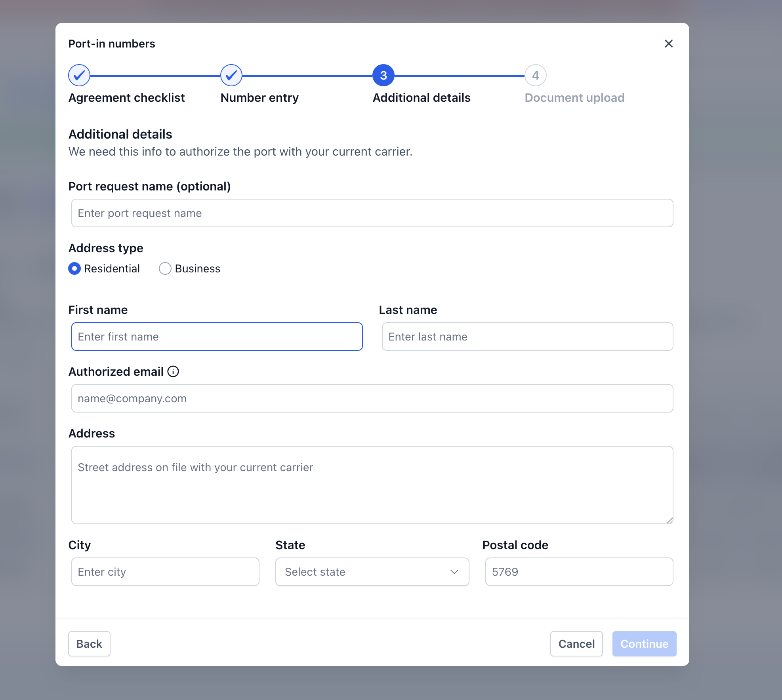Open the Select state dropdown

[372, 572]
